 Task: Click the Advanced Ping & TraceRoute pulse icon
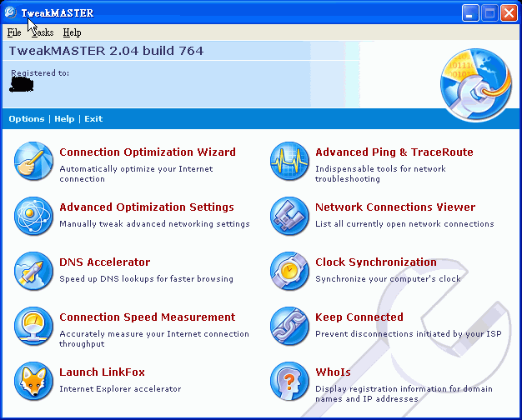coord(289,162)
